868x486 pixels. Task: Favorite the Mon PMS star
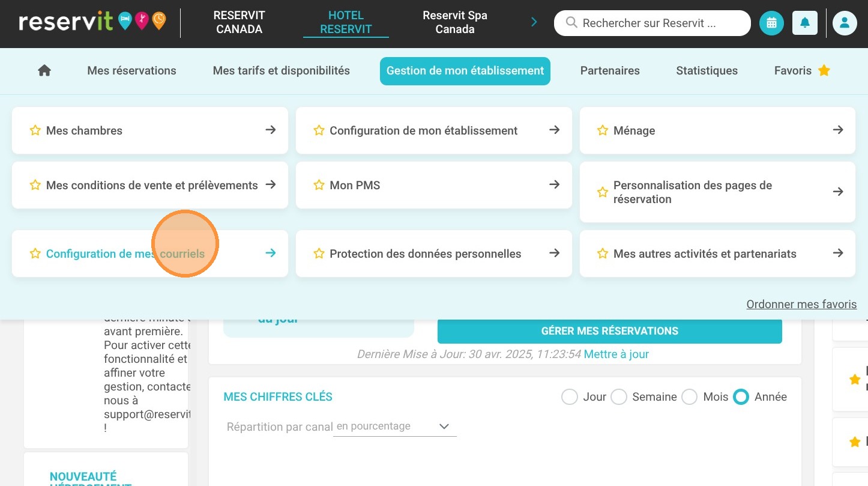319,185
